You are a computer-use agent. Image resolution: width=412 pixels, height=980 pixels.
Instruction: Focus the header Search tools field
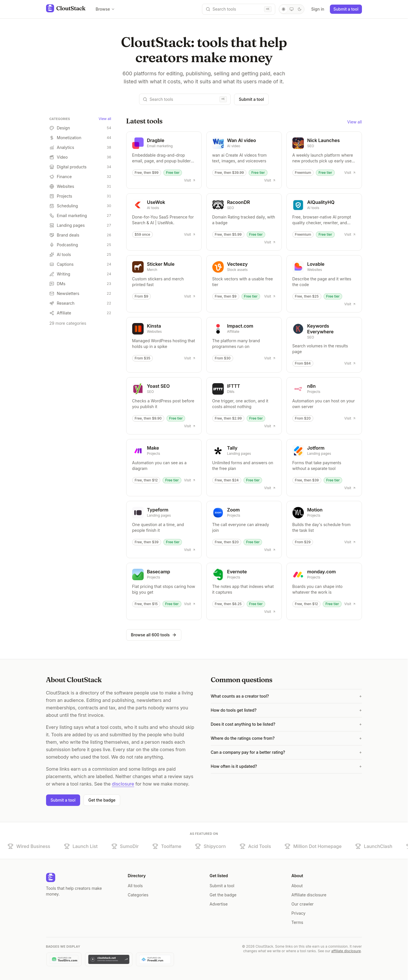point(241,9)
